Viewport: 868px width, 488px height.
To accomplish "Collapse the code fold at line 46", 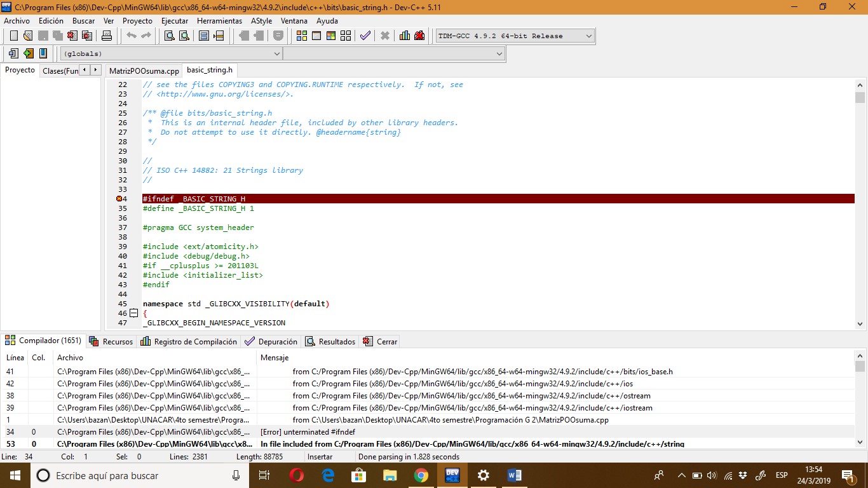I will pos(133,313).
